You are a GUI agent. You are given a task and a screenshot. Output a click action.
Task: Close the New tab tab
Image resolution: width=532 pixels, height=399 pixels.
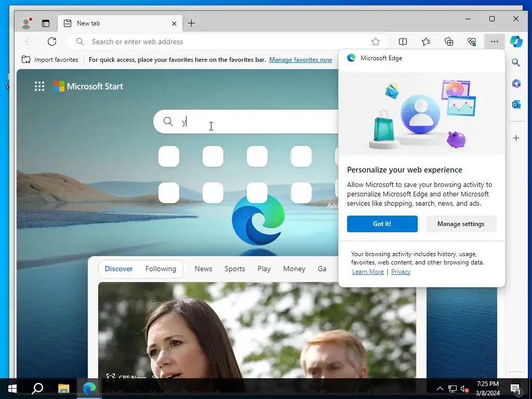tap(174, 23)
